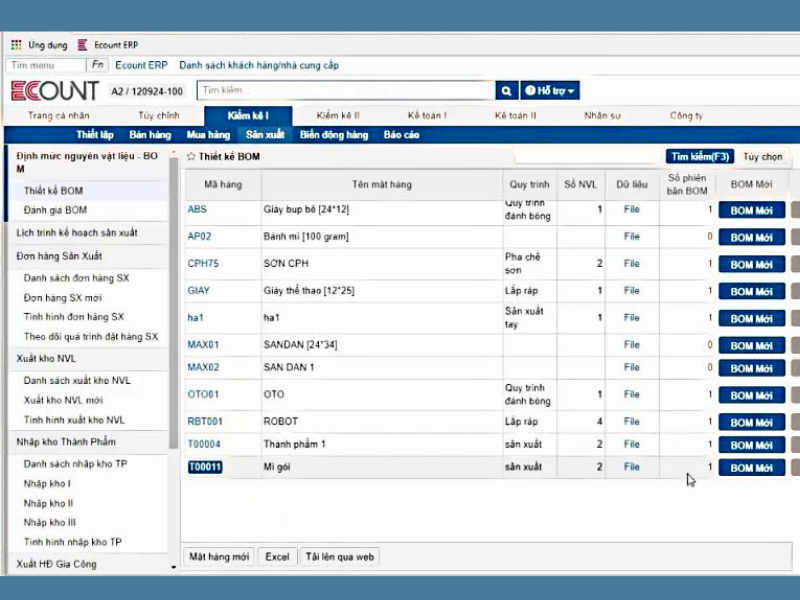Click the Ecount ERP bookmark icon

pos(82,45)
